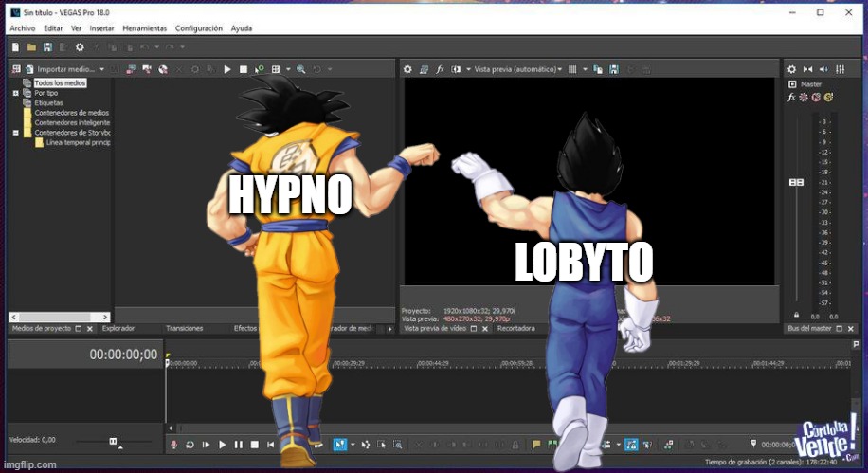Open the Editar menu
The width and height of the screenshot is (868, 473).
coord(53,28)
